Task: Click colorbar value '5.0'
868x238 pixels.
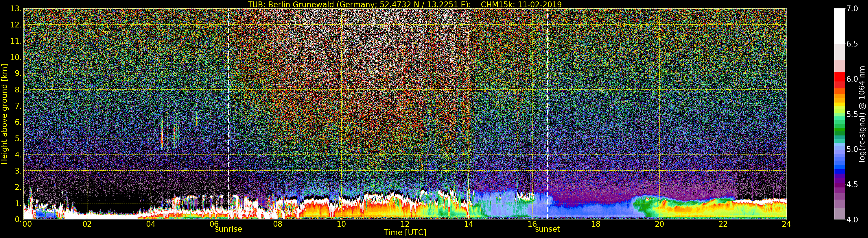Action: coord(852,149)
